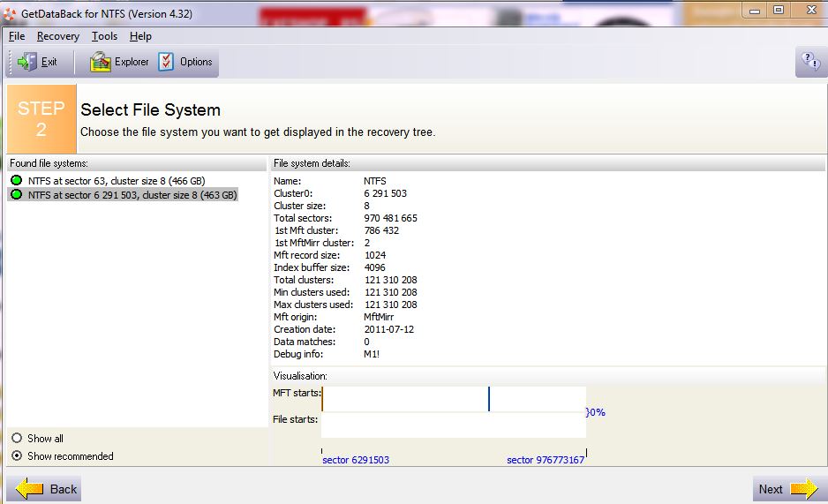Image resolution: width=828 pixels, height=504 pixels.
Task: Click the help question mark icon
Action: tap(810, 61)
